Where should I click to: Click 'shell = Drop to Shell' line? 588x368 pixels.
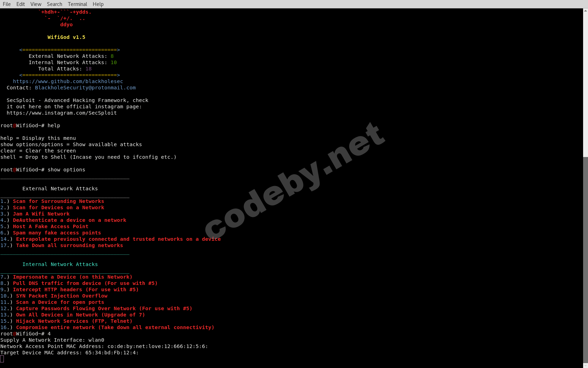89,157
